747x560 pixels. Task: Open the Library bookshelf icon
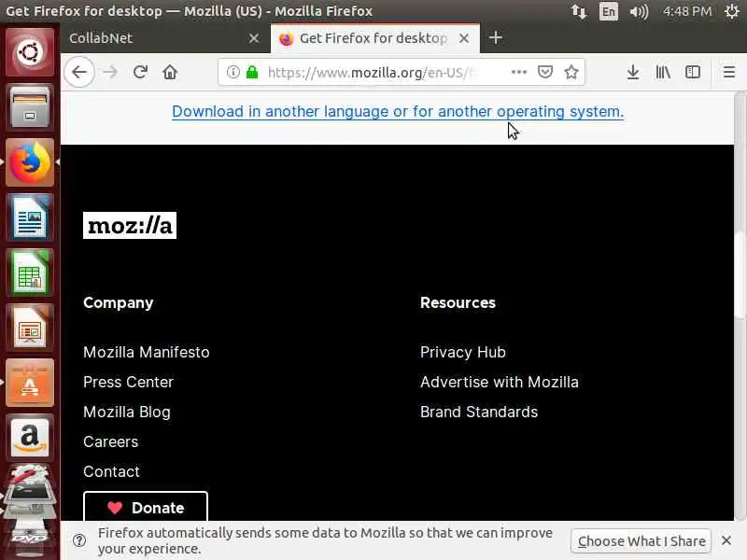click(x=663, y=73)
